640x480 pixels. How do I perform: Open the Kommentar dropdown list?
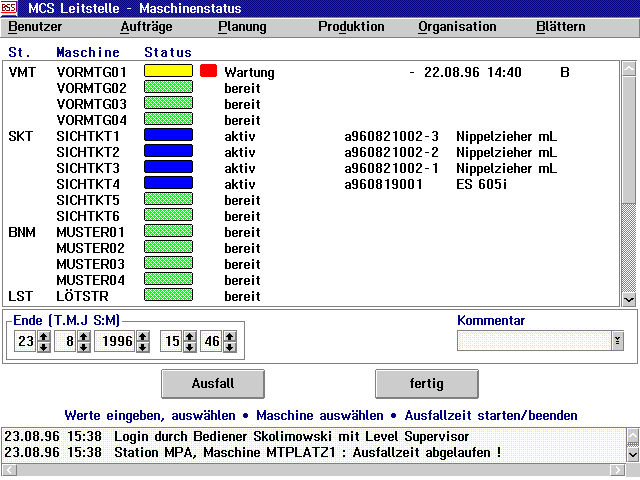[617, 341]
